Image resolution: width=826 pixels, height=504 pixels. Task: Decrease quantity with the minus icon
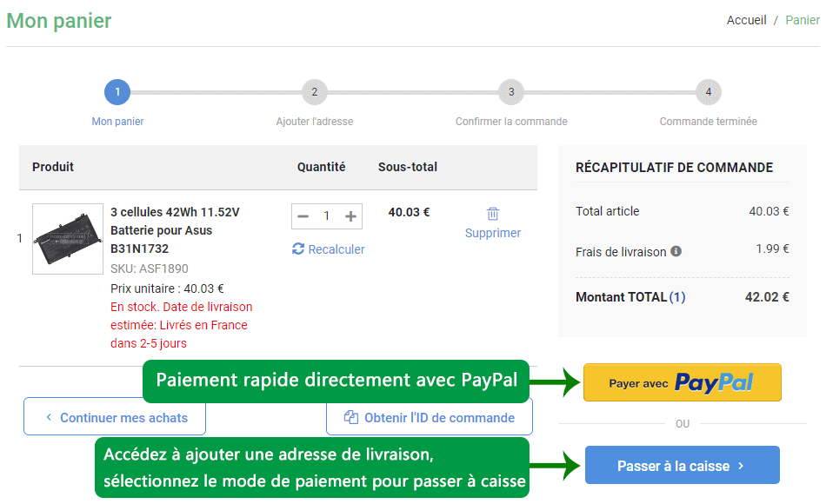pyautogui.click(x=303, y=216)
